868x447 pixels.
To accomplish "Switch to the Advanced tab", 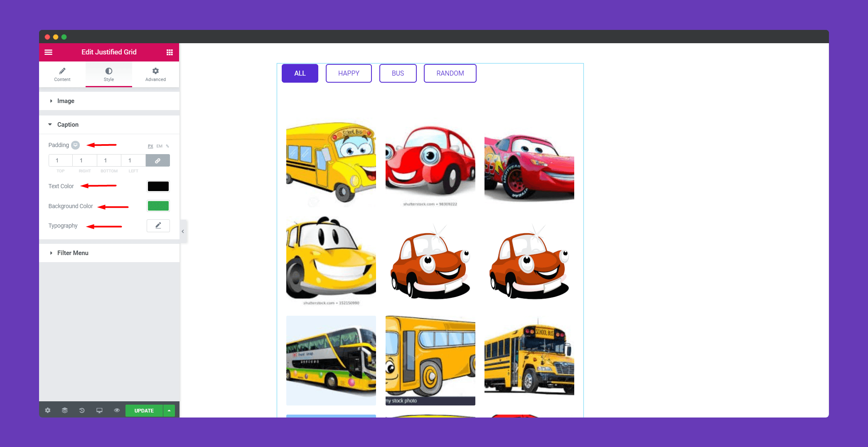I will tap(155, 74).
